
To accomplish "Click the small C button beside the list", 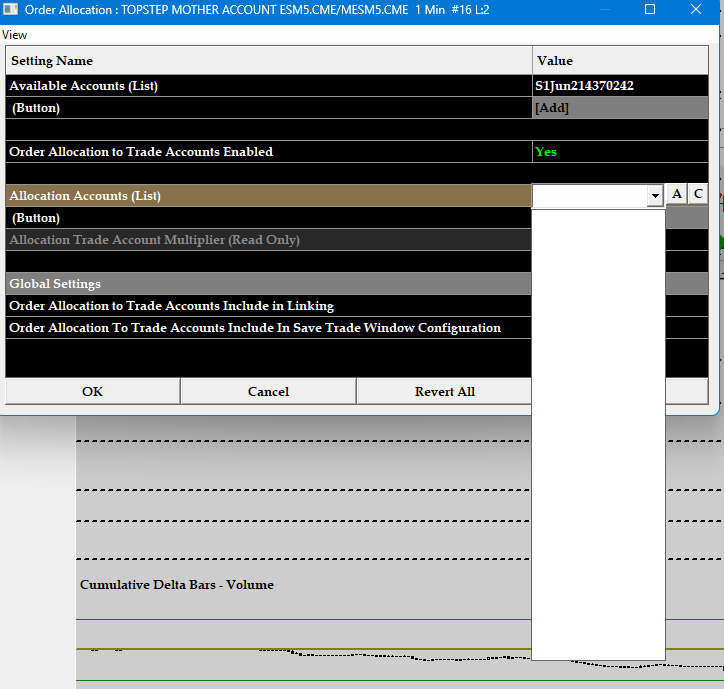I will [698, 195].
